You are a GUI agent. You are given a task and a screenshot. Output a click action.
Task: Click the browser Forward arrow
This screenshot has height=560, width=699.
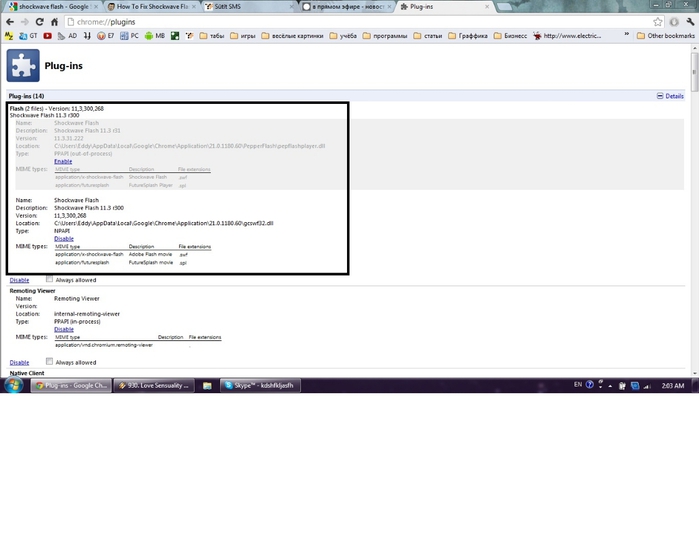tap(25, 22)
